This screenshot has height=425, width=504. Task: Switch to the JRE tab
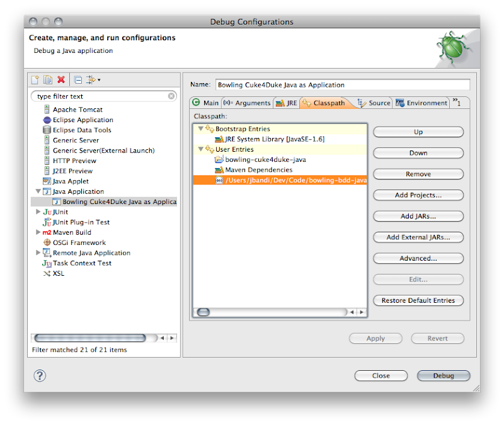coord(287,103)
